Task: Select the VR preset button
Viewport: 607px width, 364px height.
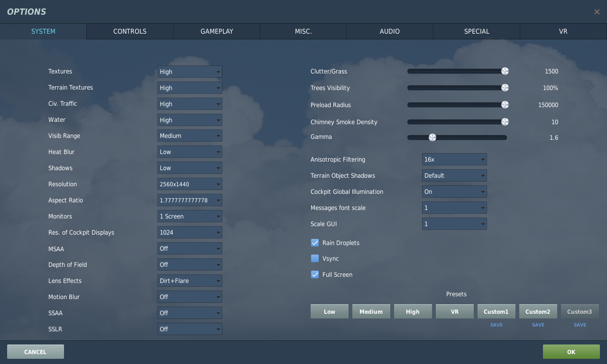Action: [x=455, y=311]
